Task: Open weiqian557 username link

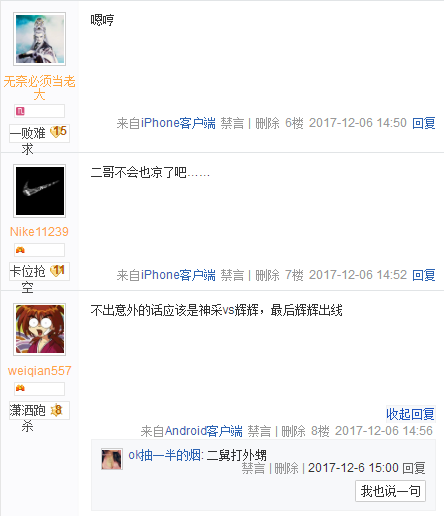Action: 40,371
